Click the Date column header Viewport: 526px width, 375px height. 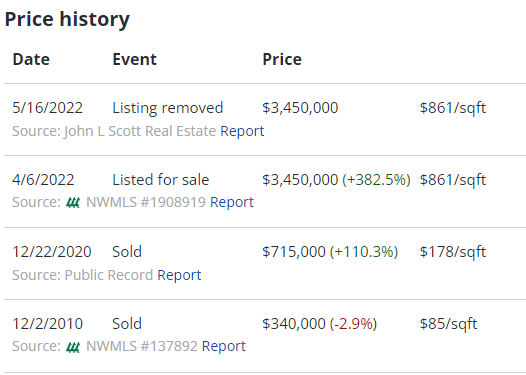[x=31, y=60]
